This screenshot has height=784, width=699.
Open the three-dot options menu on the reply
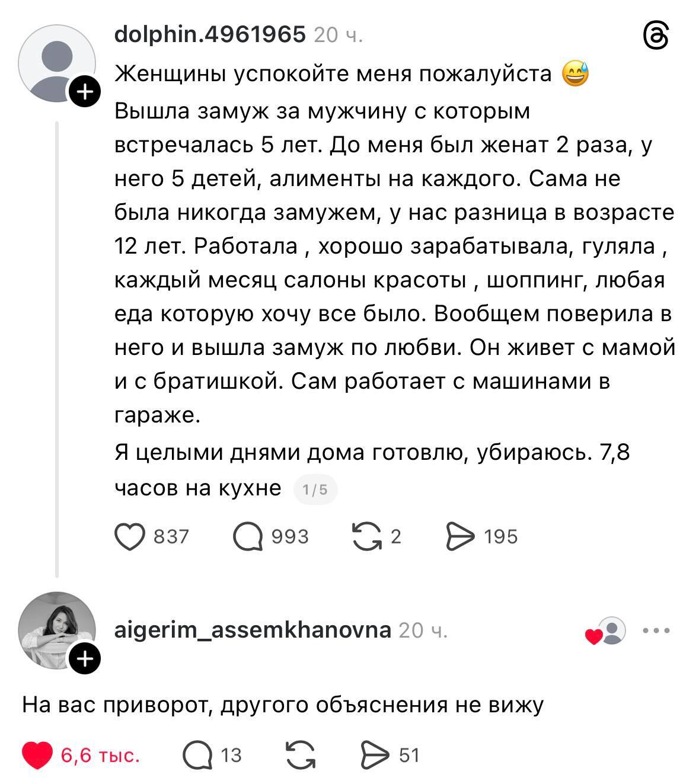coord(656,631)
